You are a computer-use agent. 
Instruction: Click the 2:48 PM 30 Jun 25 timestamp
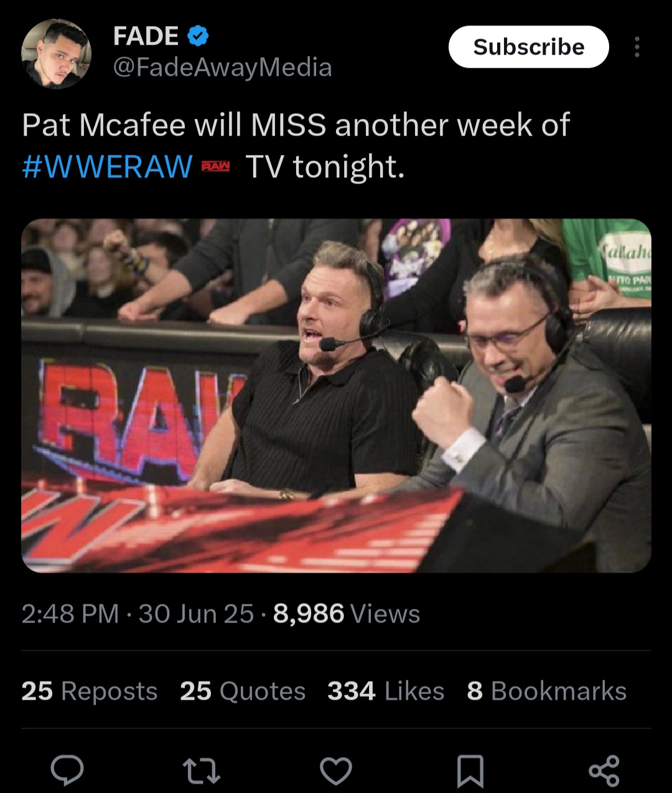(x=138, y=614)
